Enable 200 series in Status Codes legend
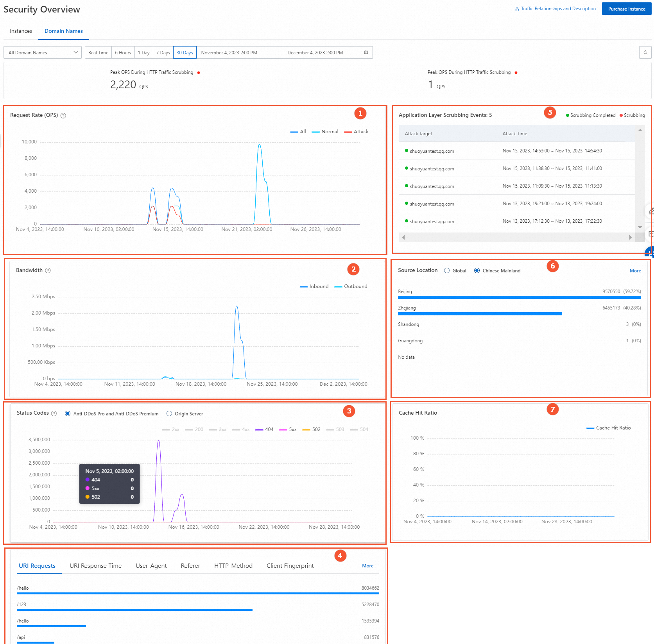 [194, 429]
